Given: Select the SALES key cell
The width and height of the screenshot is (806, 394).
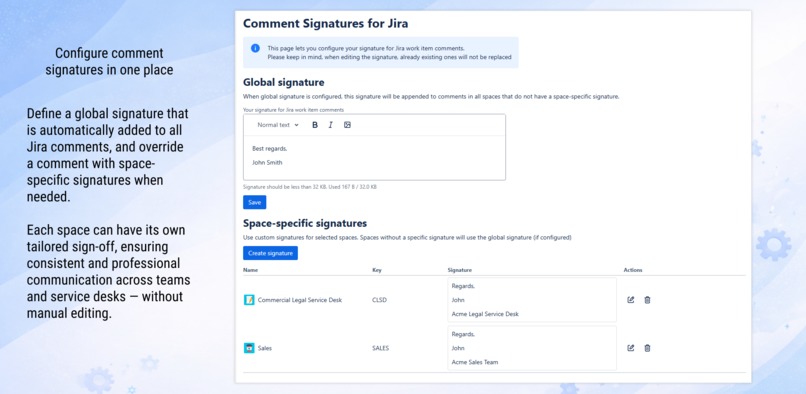Looking at the screenshot, I should coord(380,348).
